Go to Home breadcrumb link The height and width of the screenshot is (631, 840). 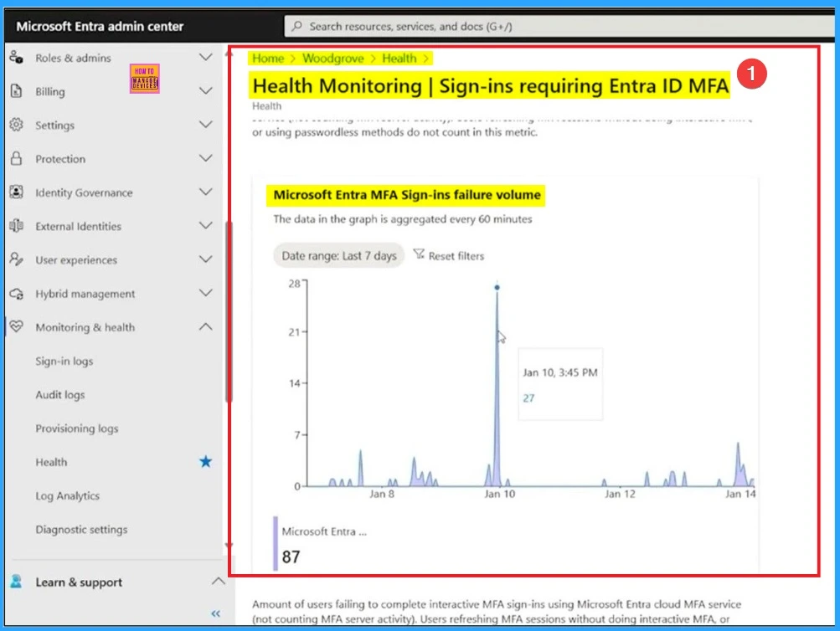pos(268,59)
